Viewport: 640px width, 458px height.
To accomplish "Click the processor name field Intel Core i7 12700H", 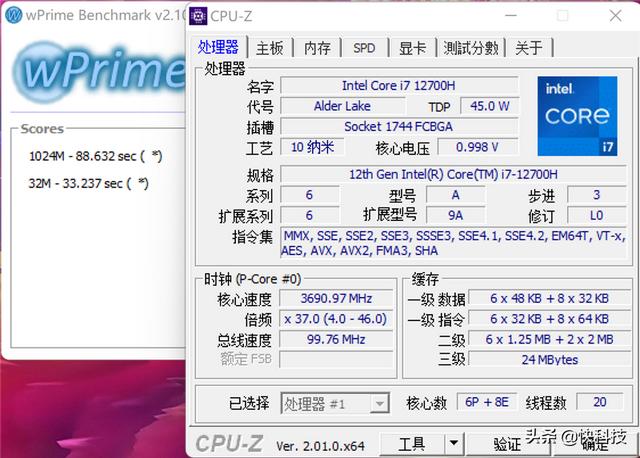I will point(399,85).
